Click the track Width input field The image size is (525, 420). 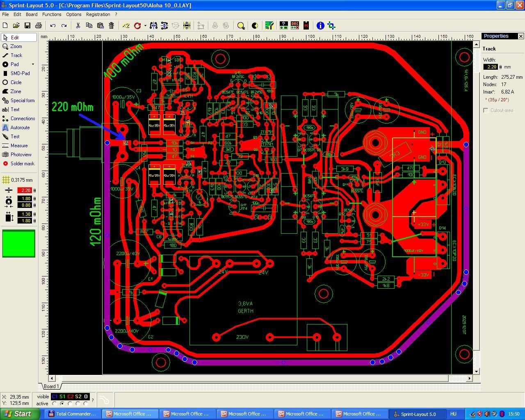(491, 67)
